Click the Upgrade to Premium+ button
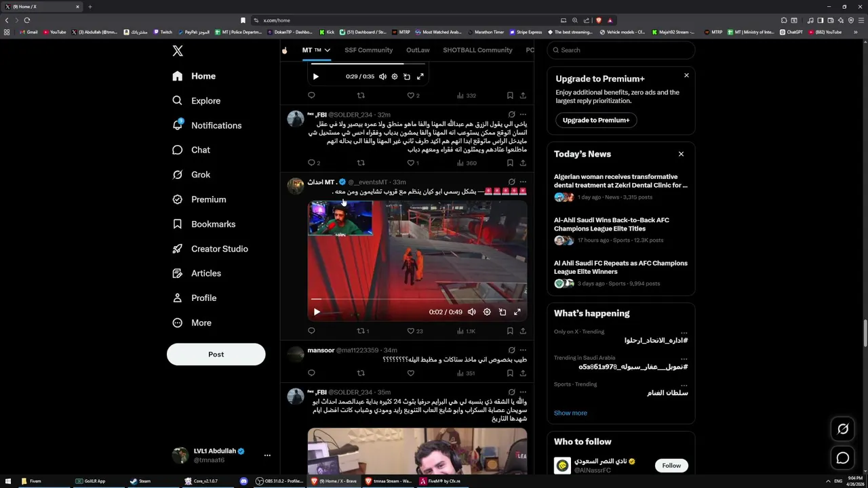The height and width of the screenshot is (488, 868). tap(596, 120)
